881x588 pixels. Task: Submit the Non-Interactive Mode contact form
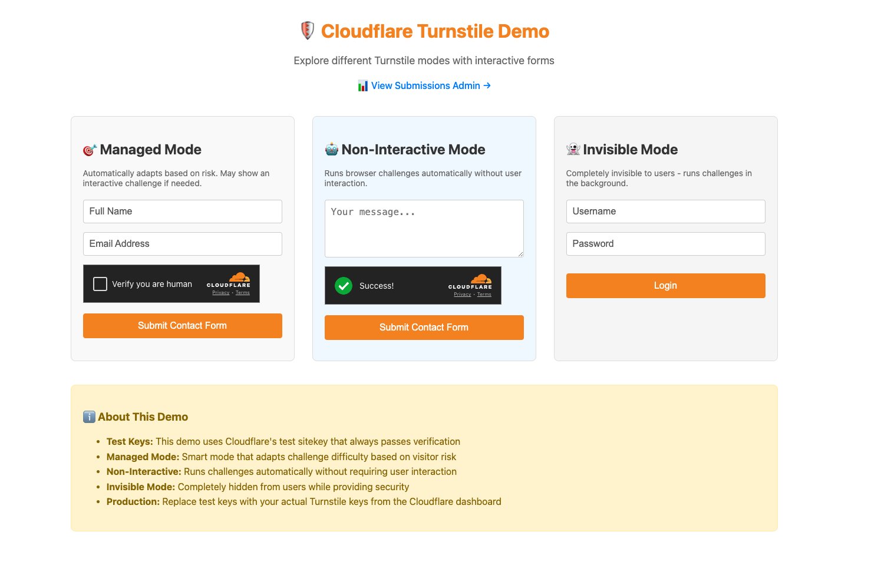[424, 328]
